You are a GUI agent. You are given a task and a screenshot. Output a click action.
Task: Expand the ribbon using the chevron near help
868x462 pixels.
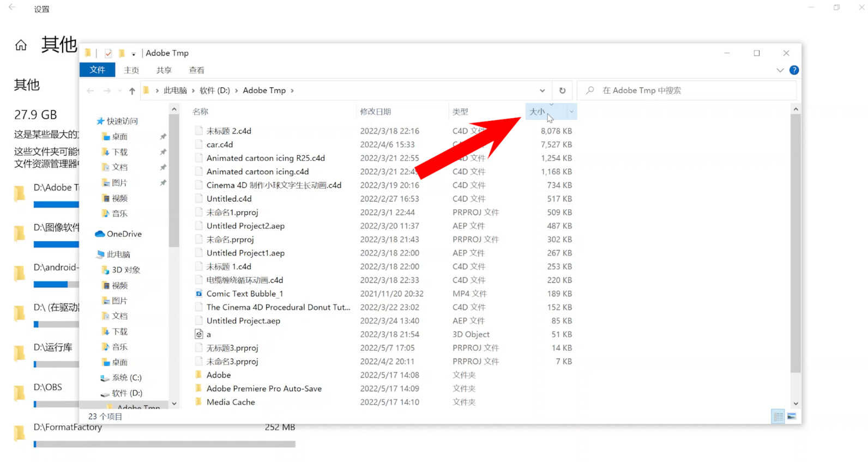pyautogui.click(x=780, y=70)
